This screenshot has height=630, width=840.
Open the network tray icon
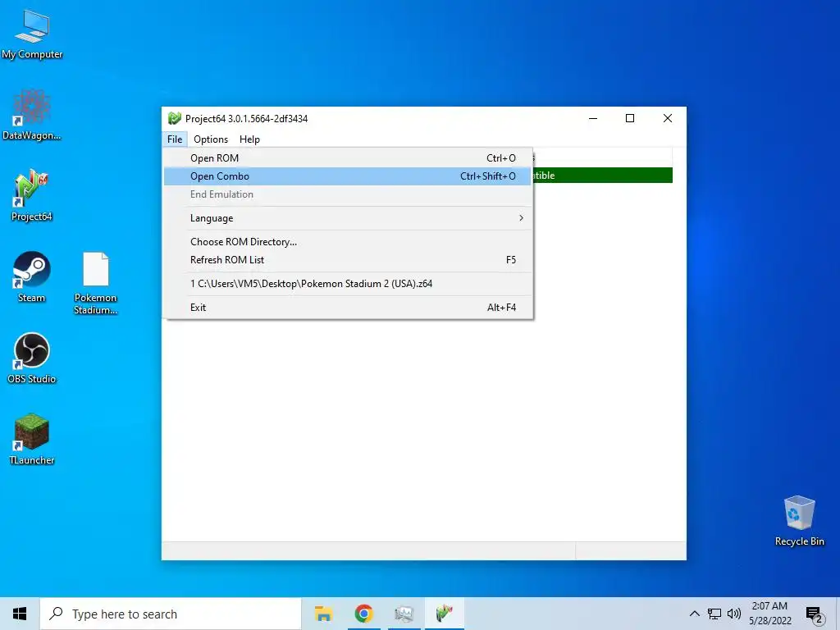coord(714,614)
